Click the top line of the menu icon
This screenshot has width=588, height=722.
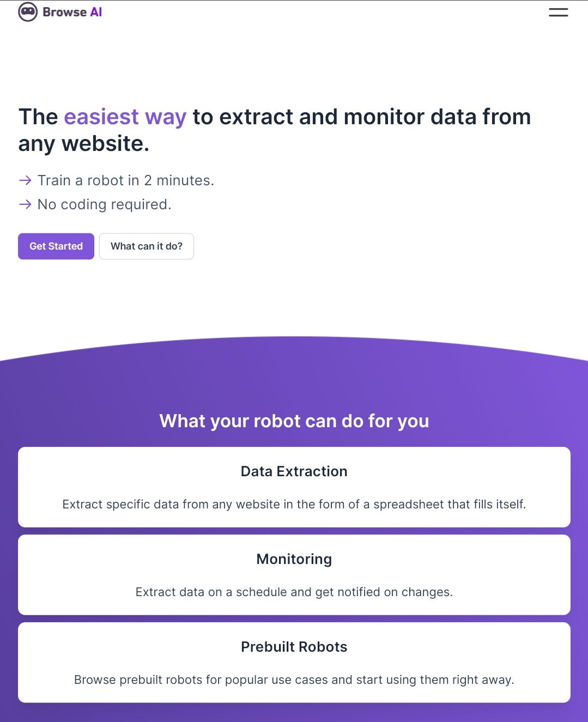pyautogui.click(x=557, y=8)
